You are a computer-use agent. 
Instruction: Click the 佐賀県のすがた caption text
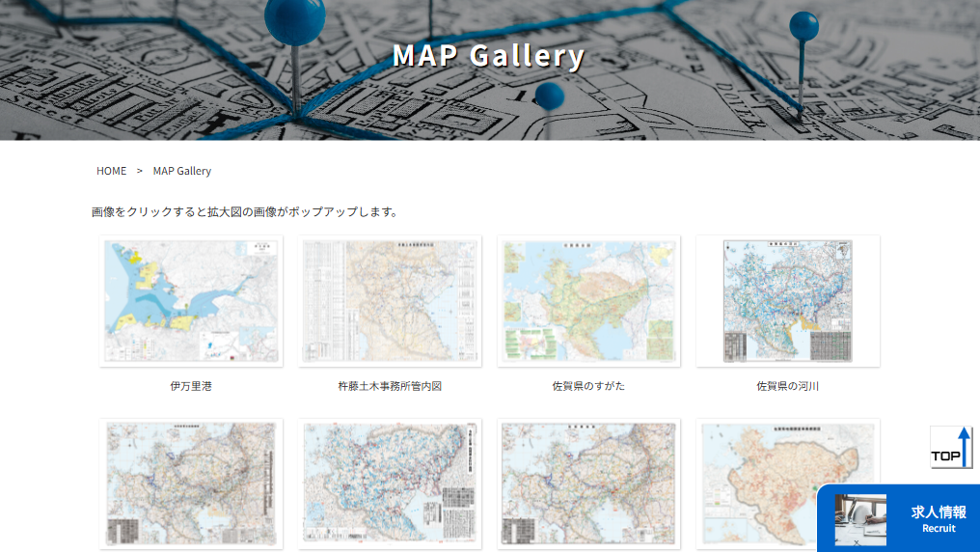click(588, 386)
